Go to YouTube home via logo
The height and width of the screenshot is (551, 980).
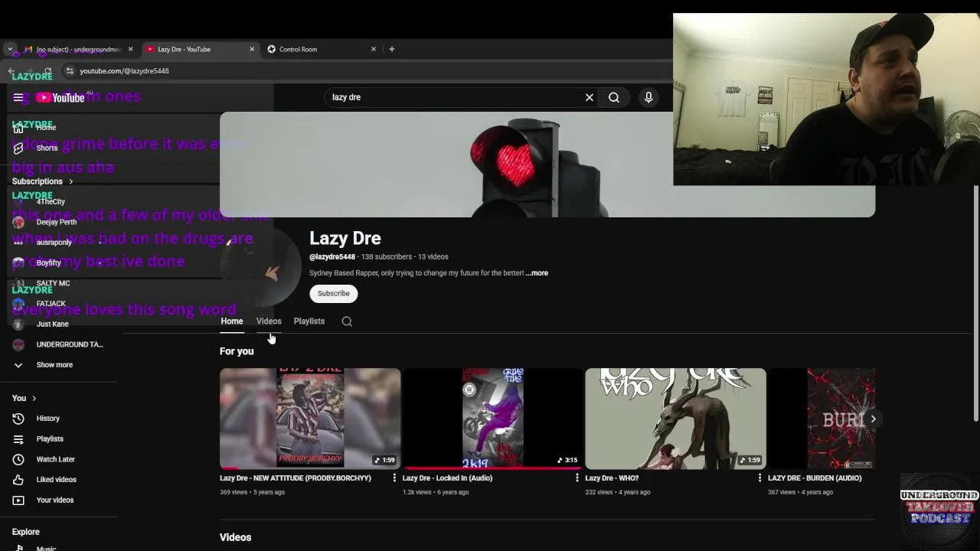click(60, 97)
